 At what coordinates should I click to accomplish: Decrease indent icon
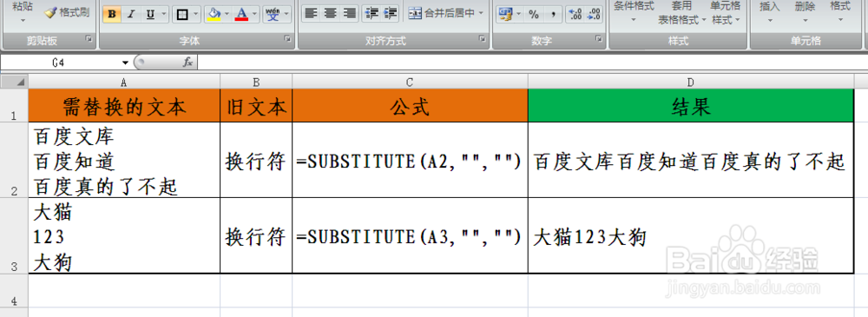pos(372,13)
